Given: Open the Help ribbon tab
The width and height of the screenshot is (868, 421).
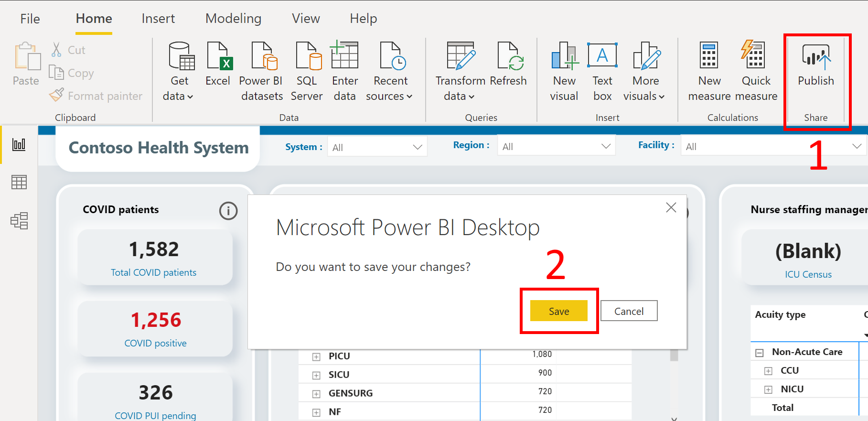Looking at the screenshot, I should point(363,19).
